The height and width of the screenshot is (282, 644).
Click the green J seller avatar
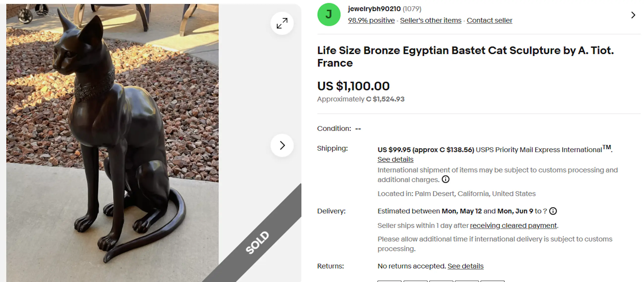329,15
